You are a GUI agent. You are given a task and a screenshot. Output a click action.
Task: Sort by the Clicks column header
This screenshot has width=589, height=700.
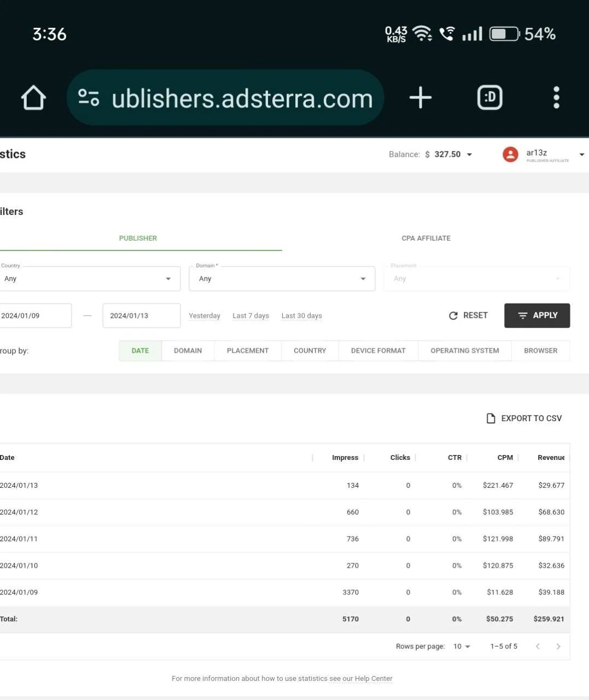coord(400,458)
